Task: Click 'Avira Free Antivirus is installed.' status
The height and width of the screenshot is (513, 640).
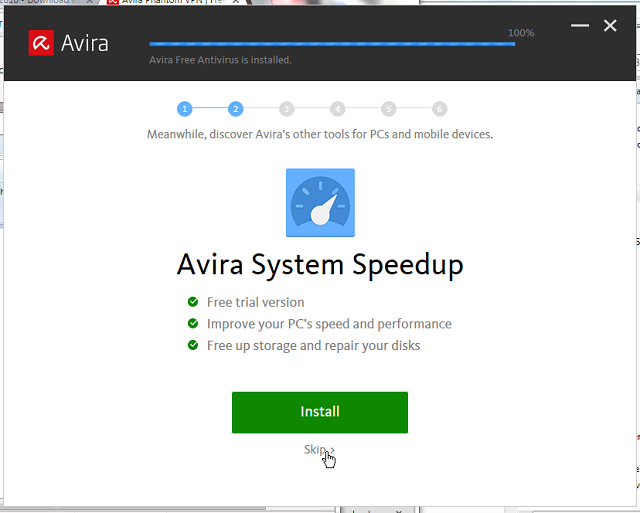Action: [220, 60]
